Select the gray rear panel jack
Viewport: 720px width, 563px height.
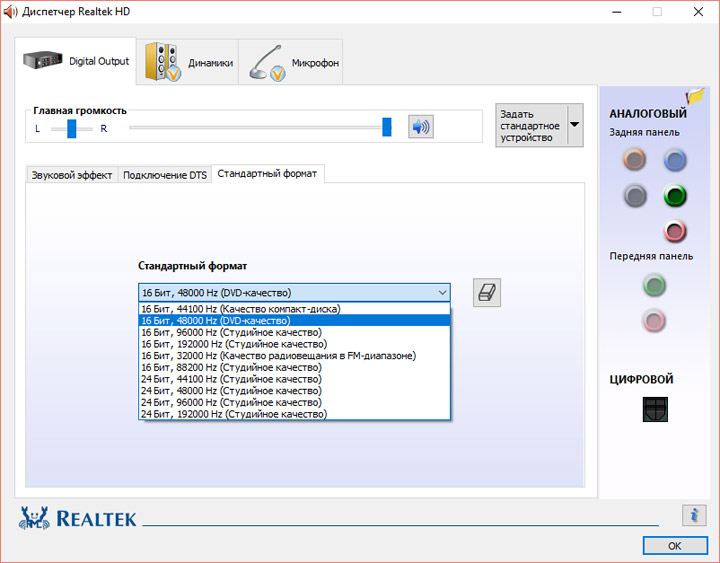coord(635,196)
